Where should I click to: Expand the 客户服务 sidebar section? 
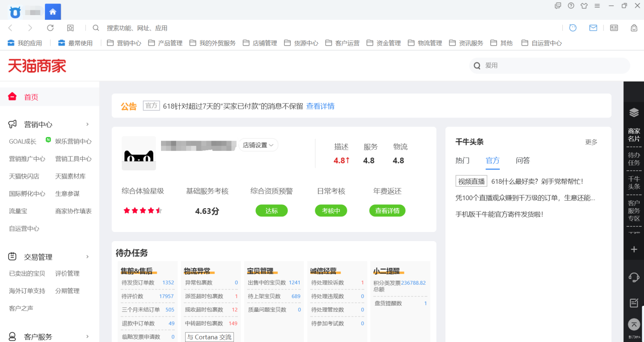click(87, 337)
